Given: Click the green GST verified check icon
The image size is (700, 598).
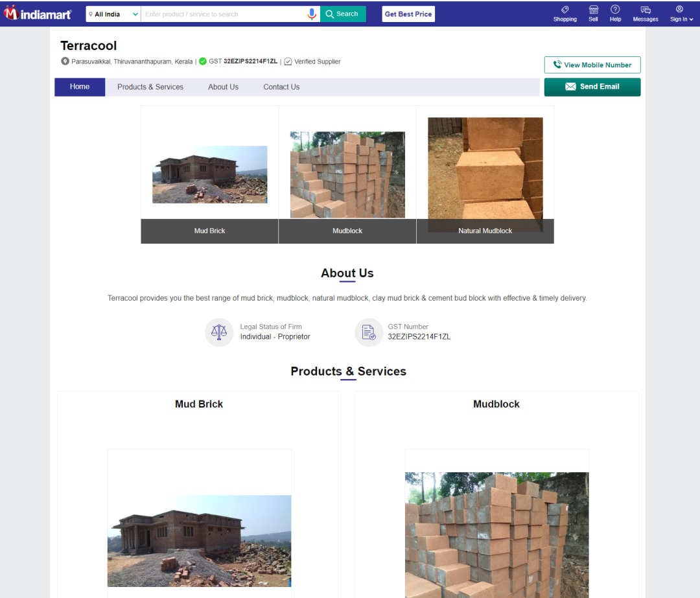Looking at the screenshot, I should tap(203, 61).
